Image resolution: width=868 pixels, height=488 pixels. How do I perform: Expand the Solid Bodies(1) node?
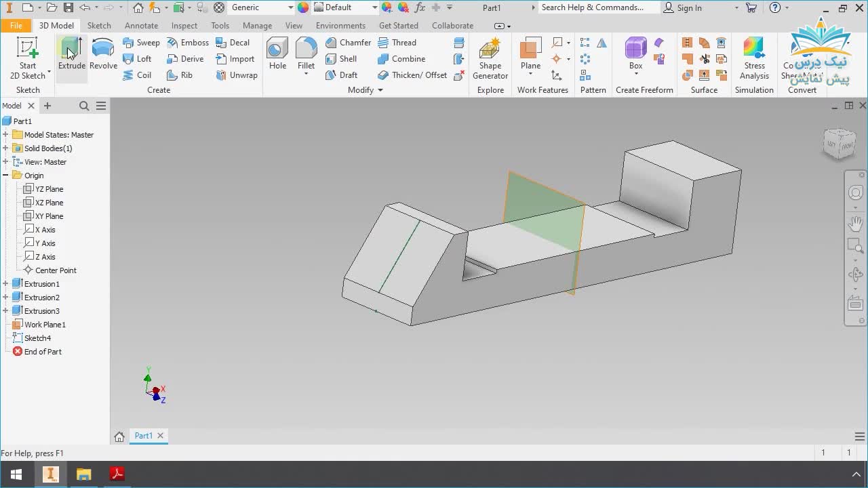5,148
